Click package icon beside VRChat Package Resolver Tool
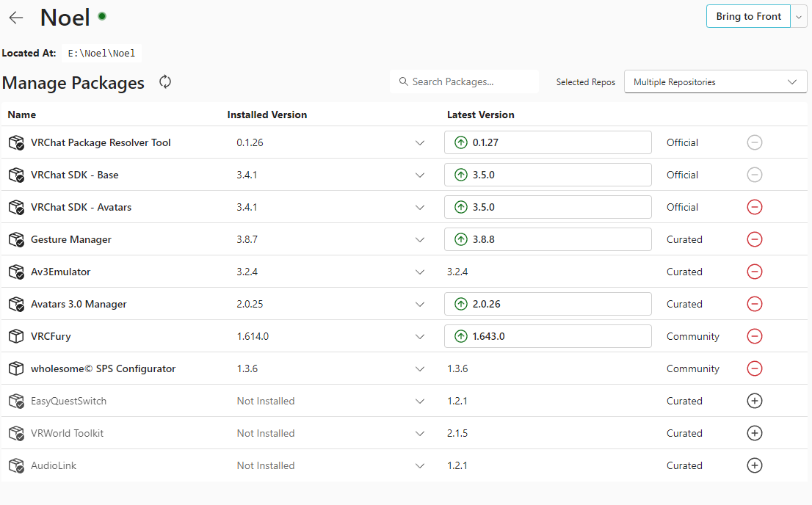 pyautogui.click(x=17, y=142)
